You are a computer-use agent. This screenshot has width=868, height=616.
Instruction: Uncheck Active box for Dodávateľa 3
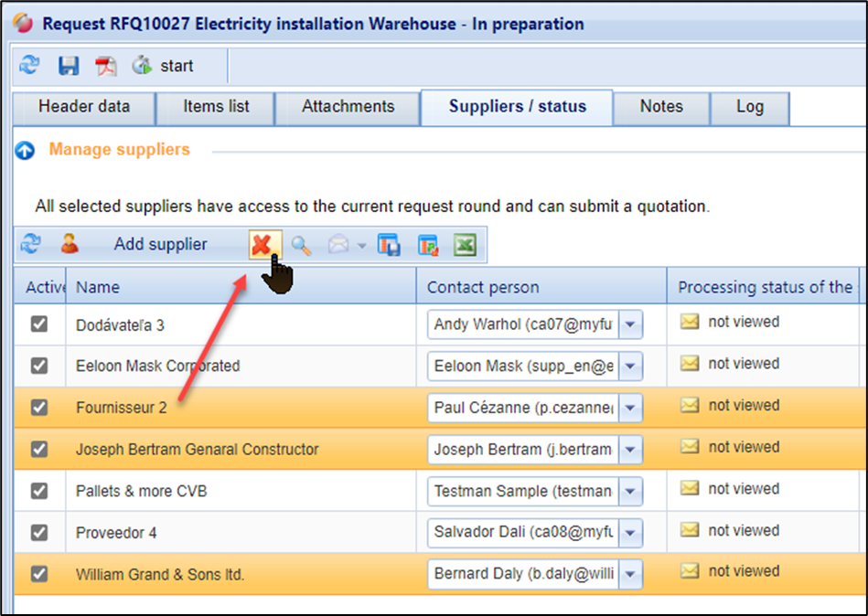(x=39, y=324)
